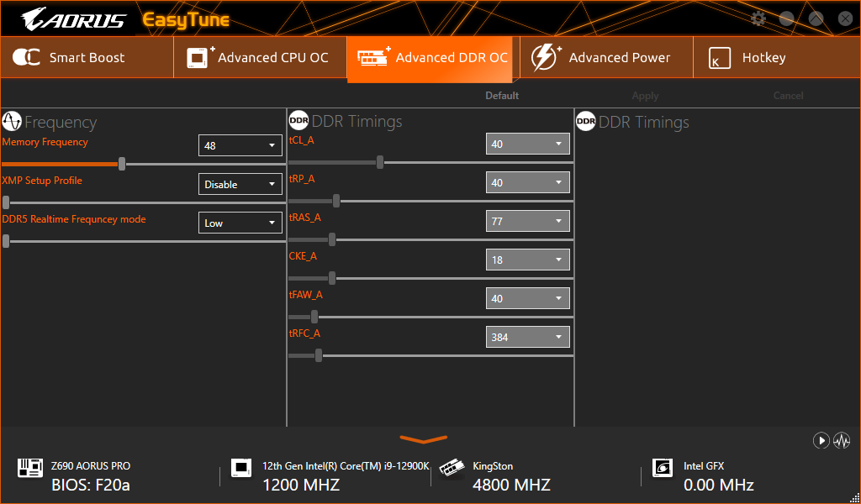The height and width of the screenshot is (504, 861).
Task: Collapse the hardware info panel with orange chevron
Action: (x=424, y=438)
